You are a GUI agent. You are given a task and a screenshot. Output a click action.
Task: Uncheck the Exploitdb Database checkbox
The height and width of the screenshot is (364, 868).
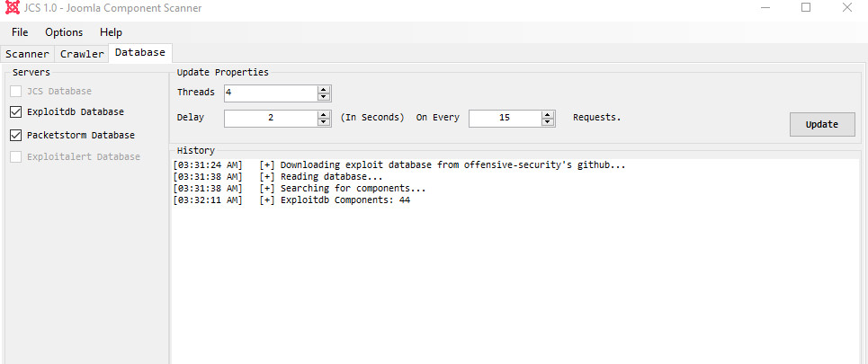tap(16, 112)
